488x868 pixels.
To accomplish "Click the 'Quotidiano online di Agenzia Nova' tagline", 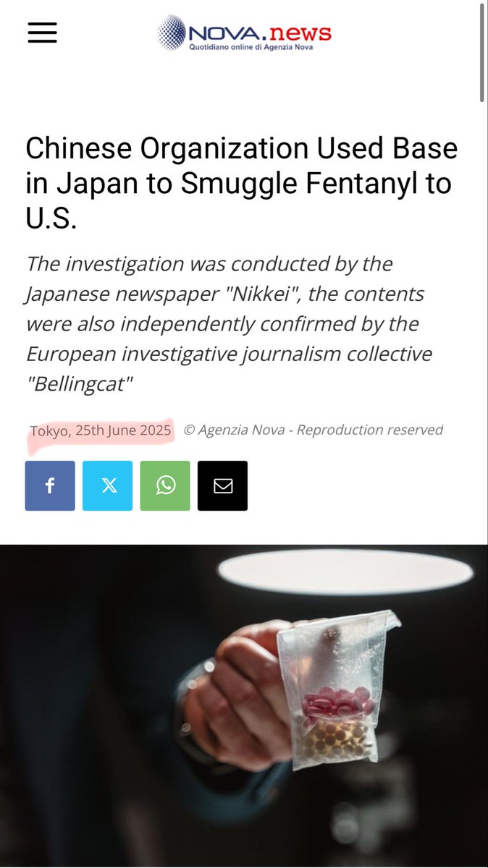I will 251,47.
